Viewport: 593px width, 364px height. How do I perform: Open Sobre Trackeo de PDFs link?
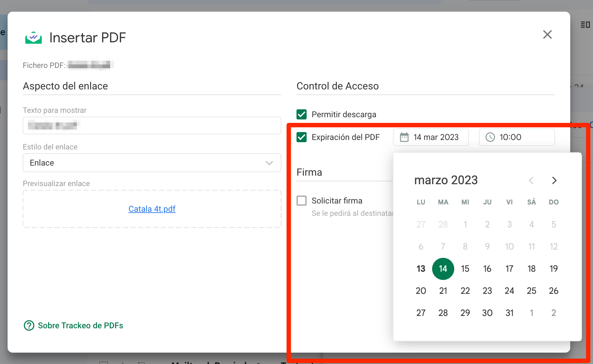(80, 325)
